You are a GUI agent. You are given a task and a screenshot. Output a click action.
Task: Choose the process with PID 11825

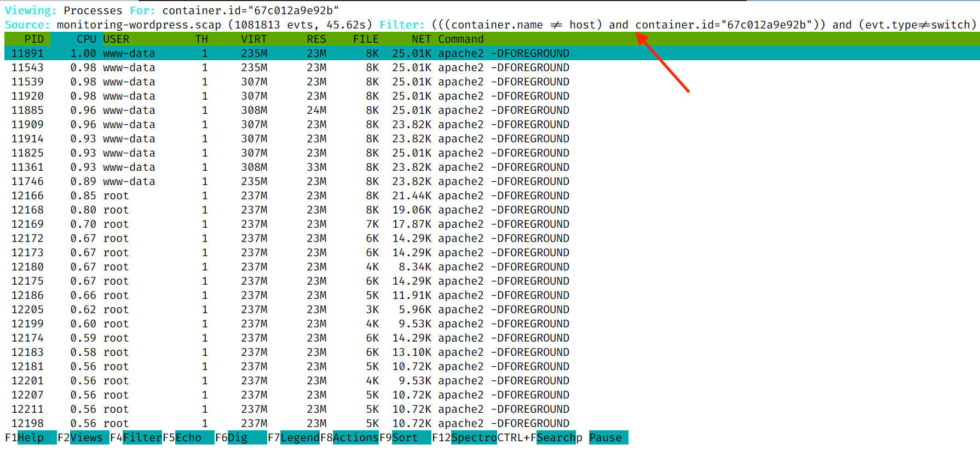point(492,153)
